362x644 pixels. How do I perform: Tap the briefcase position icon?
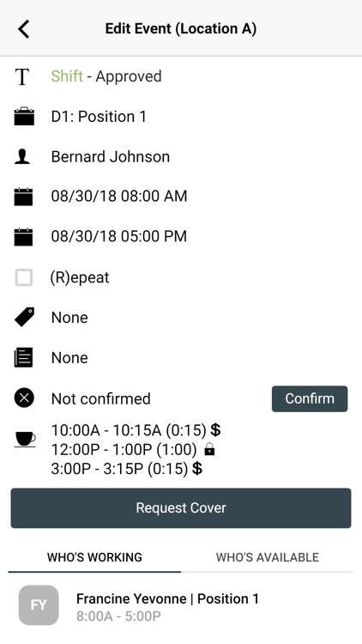point(24,116)
